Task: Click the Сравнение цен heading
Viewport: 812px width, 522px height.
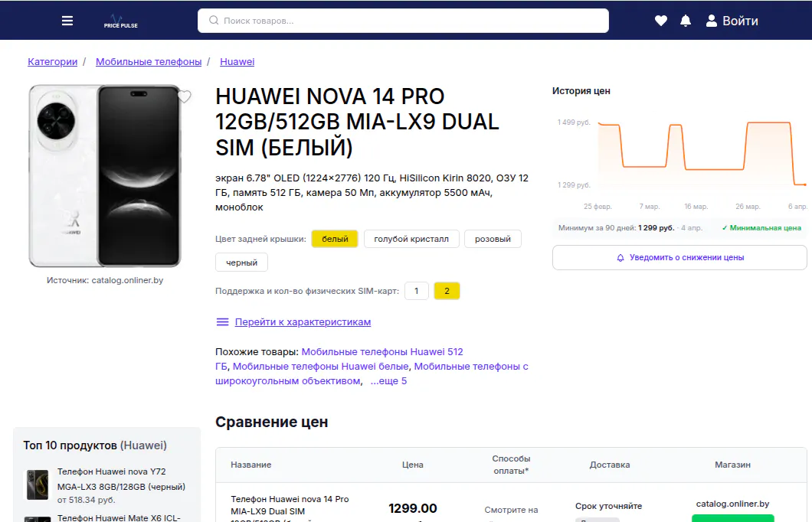Action: tap(271, 422)
